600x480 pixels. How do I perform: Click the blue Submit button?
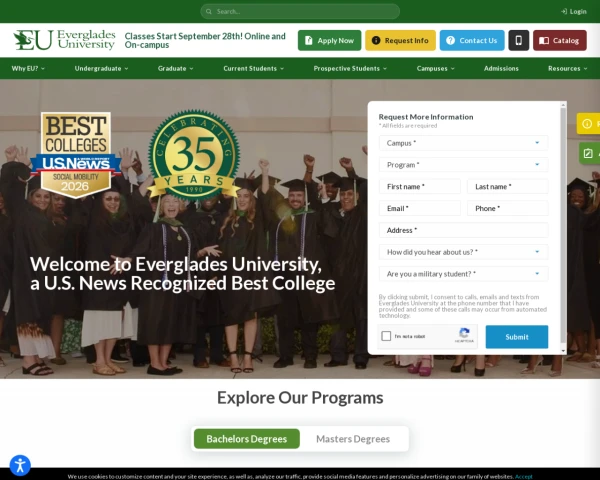click(517, 337)
